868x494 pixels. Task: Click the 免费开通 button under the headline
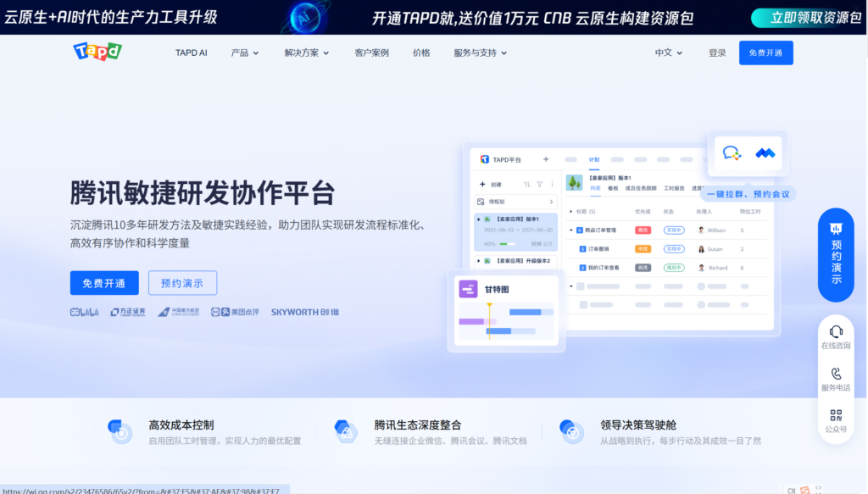pyautogui.click(x=104, y=283)
